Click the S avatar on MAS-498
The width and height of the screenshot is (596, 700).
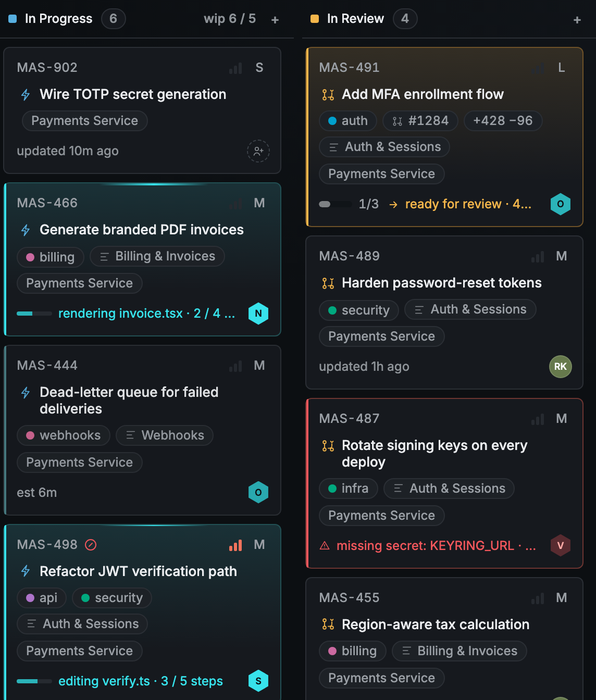tap(258, 681)
